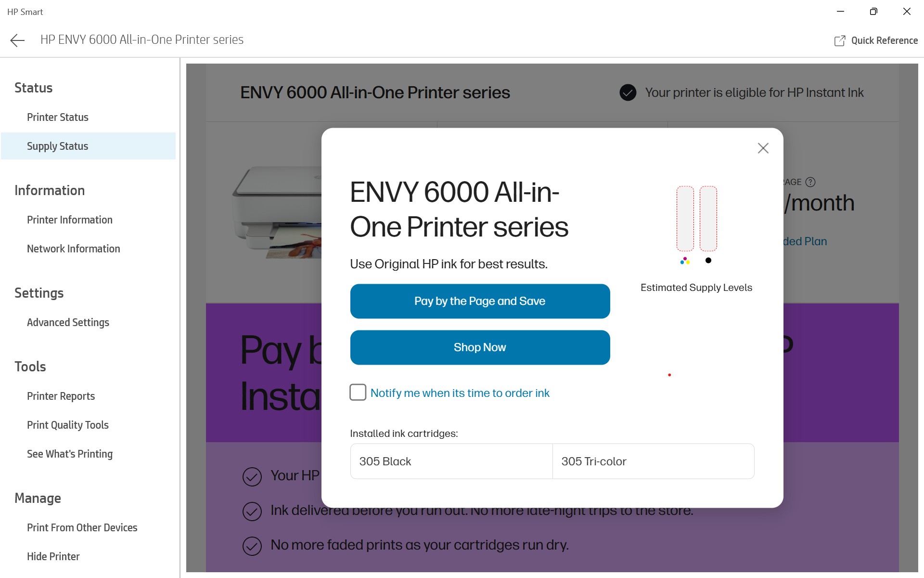Open Network Information from the sidebar
This screenshot has height=578, width=924.
click(x=73, y=249)
